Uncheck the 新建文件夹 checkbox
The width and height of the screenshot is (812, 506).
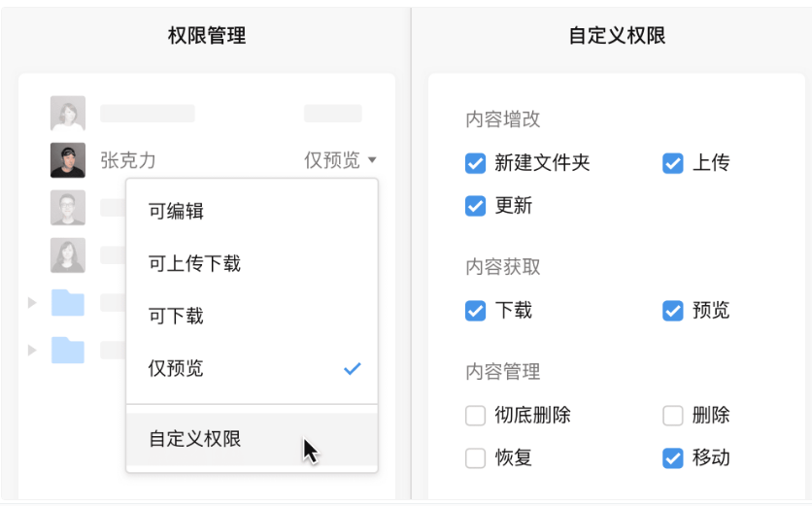[x=475, y=163]
